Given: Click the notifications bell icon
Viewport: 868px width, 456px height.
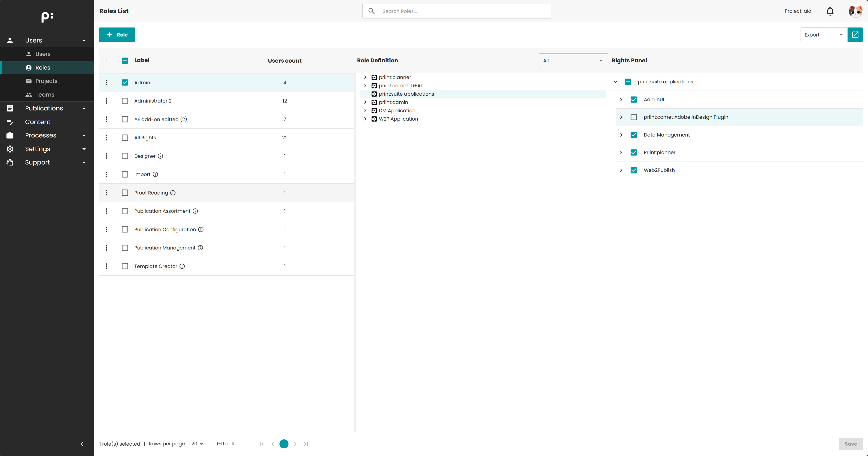Looking at the screenshot, I should (x=830, y=11).
